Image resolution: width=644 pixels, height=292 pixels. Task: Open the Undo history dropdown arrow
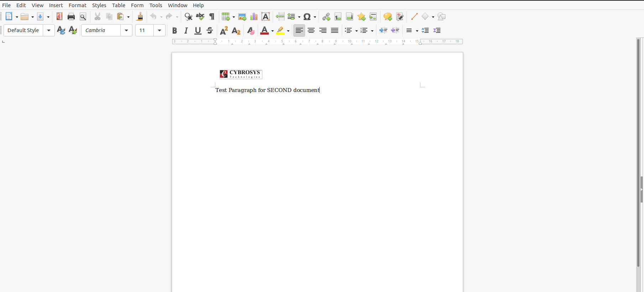(x=161, y=17)
